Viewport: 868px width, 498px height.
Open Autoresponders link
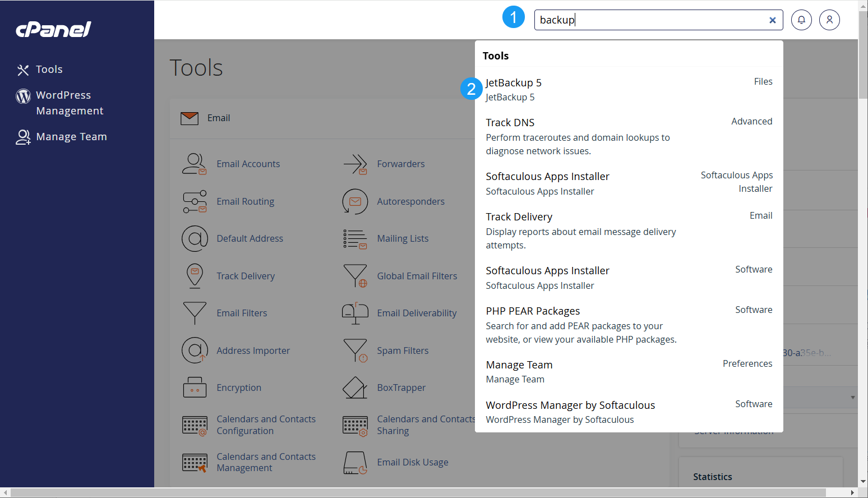tap(411, 201)
